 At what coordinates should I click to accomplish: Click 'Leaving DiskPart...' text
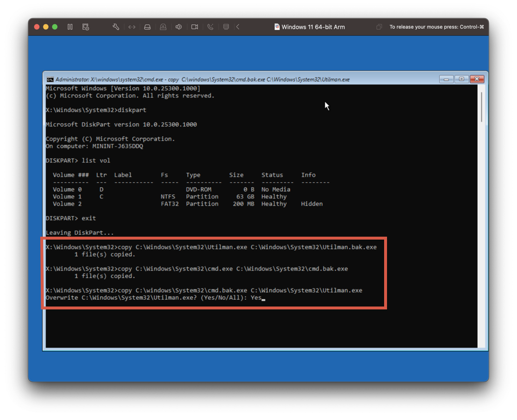coord(80,233)
